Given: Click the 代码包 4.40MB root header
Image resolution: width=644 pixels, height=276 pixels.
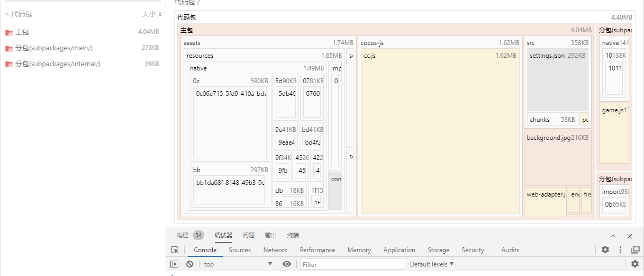Looking at the screenshot, I should click(x=405, y=17).
